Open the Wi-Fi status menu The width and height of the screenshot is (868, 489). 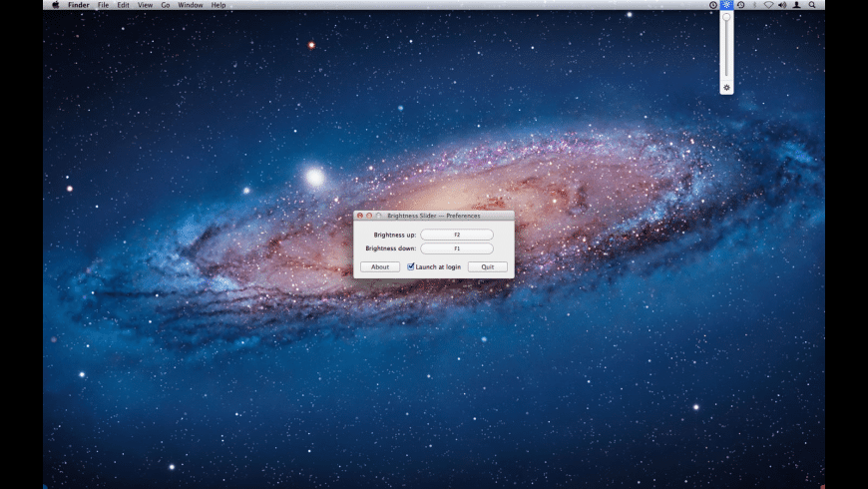768,5
